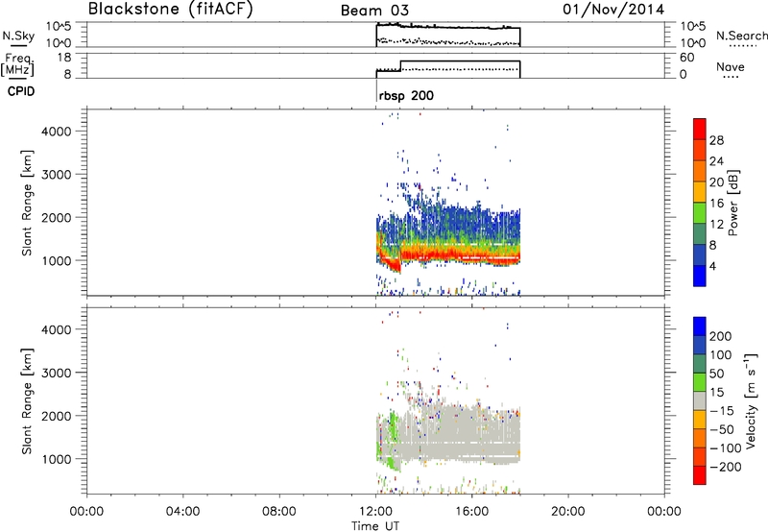Click the -15 tick on velocity colorbar
768x532 pixels.
(x=722, y=411)
